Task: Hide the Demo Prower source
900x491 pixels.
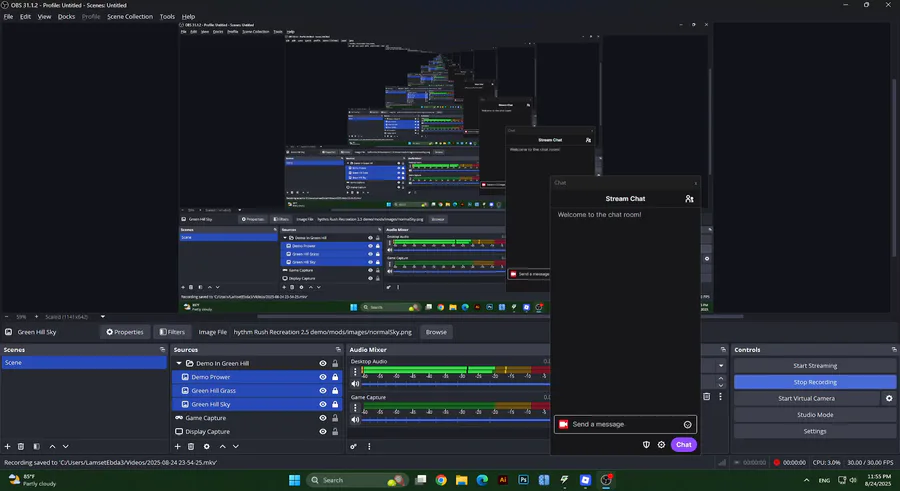Action: tap(323, 377)
